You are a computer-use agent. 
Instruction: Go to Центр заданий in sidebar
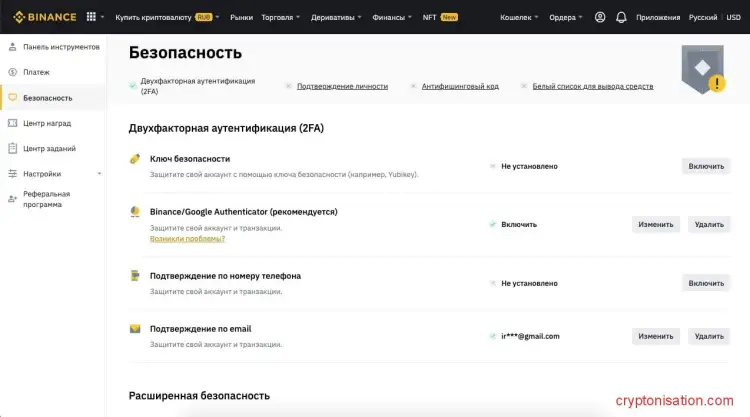point(49,148)
